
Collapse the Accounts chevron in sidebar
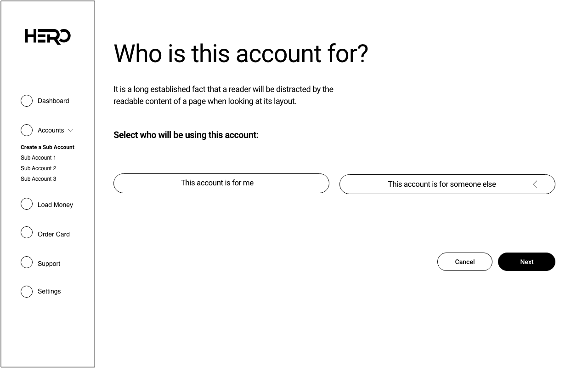pos(71,131)
